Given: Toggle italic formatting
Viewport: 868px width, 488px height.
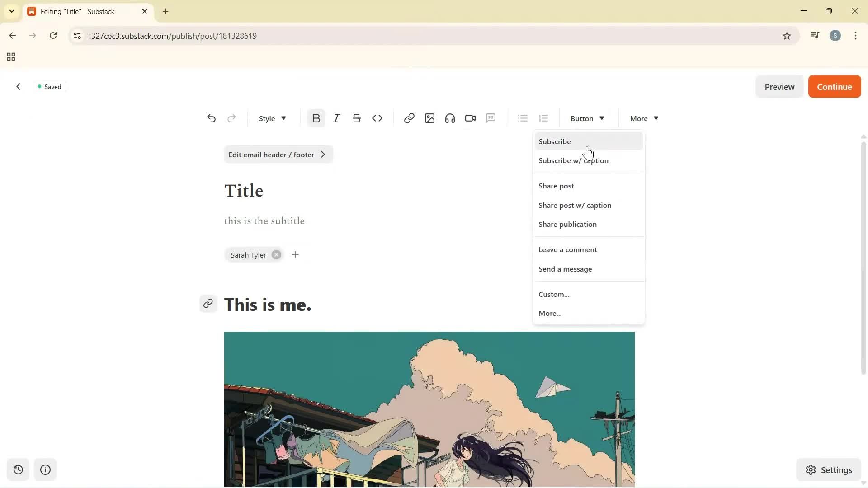Looking at the screenshot, I should (x=336, y=118).
